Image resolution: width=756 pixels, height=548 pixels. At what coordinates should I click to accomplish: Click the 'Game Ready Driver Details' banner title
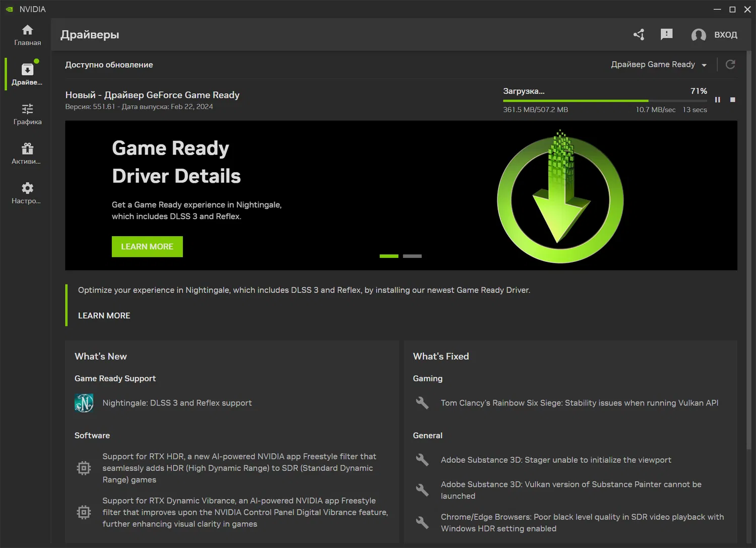pyautogui.click(x=176, y=162)
